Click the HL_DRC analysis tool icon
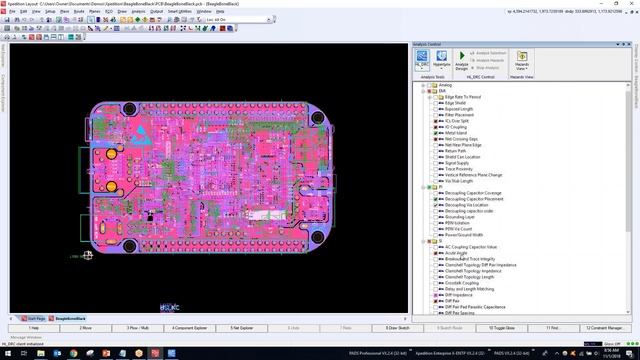 click(x=422, y=59)
